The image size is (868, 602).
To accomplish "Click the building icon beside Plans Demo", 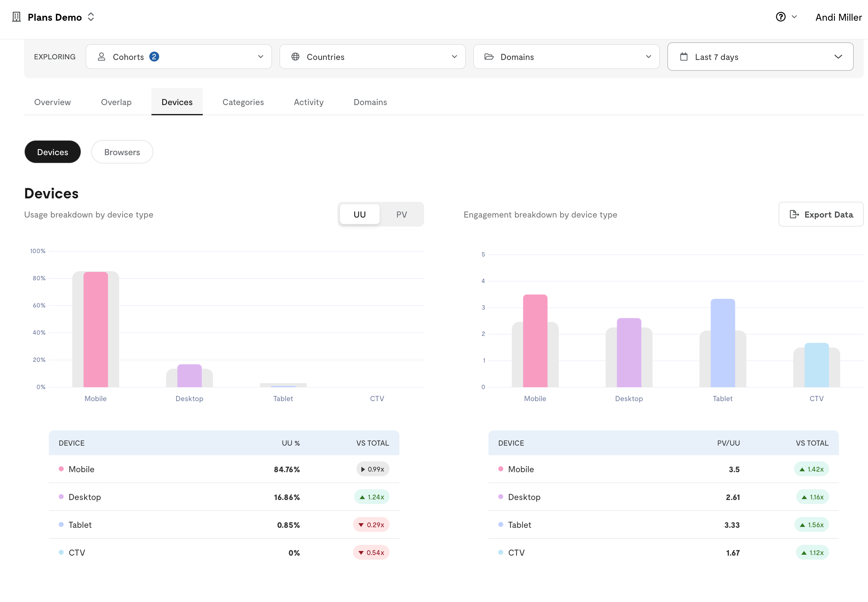I will tap(16, 17).
